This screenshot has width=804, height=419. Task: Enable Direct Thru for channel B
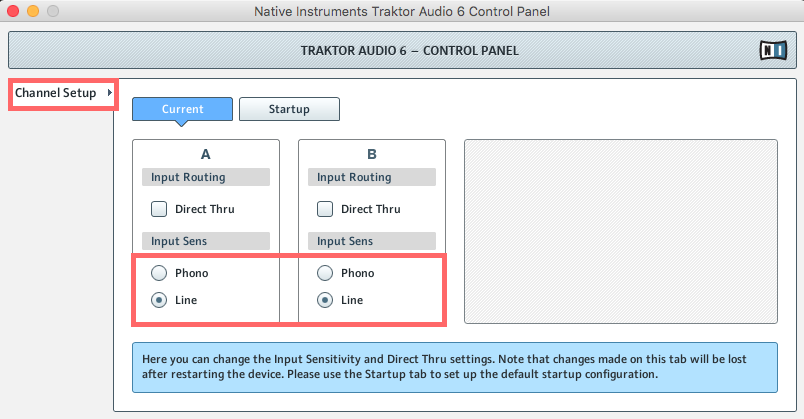tap(325, 209)
